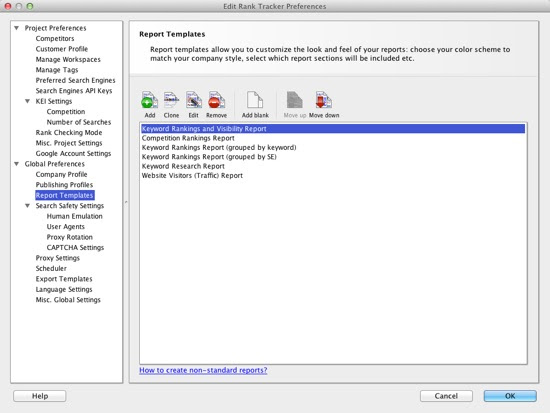
Task: Remove the selected report template
Action: [216, 100]
